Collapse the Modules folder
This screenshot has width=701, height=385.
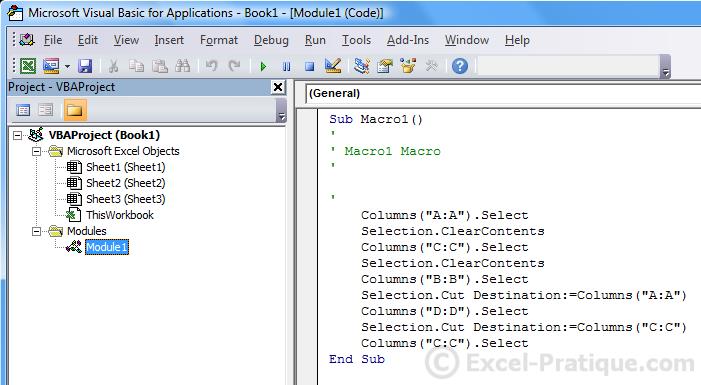[37, 231]
